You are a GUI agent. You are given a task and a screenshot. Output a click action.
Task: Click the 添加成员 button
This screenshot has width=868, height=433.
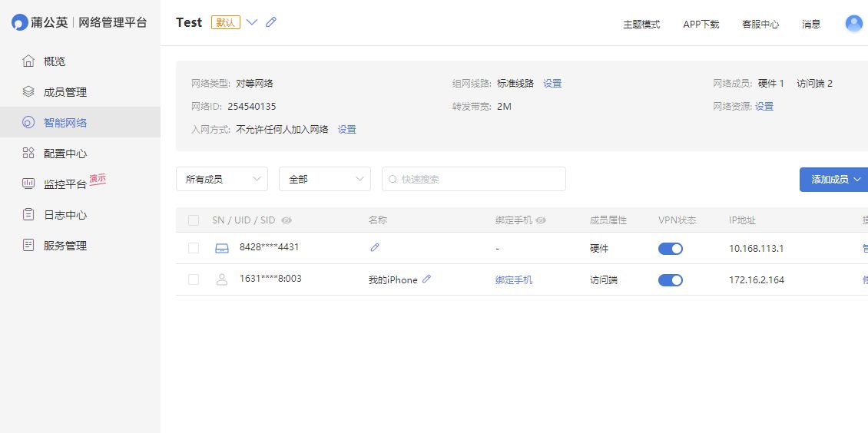click(833, 180)
